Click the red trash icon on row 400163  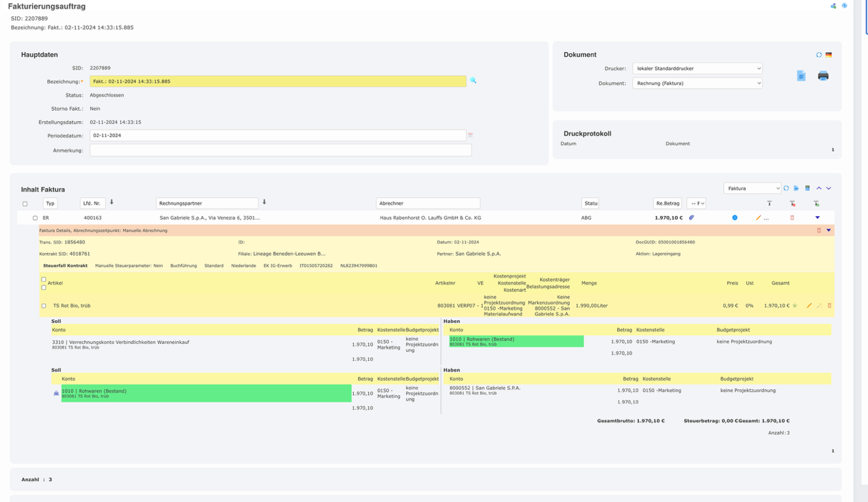pos(792,217)
